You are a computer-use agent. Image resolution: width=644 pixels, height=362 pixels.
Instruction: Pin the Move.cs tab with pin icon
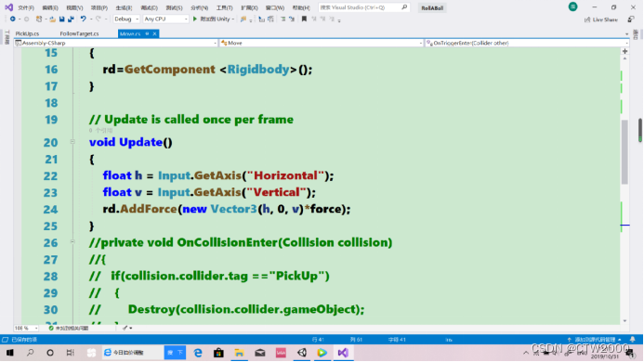coord(147,33)
